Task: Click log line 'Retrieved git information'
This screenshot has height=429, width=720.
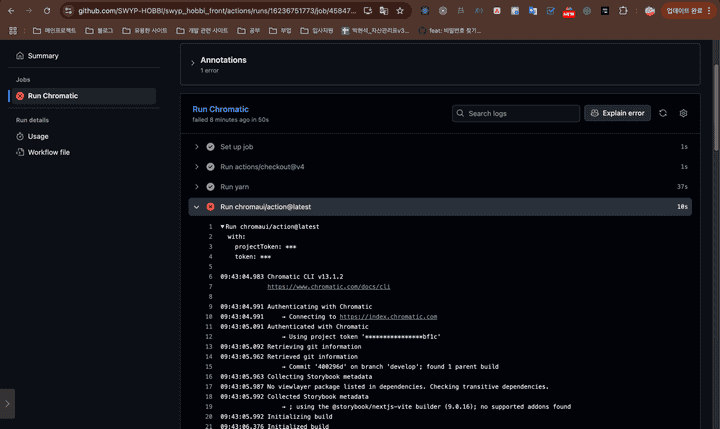Action: (312, 356)
